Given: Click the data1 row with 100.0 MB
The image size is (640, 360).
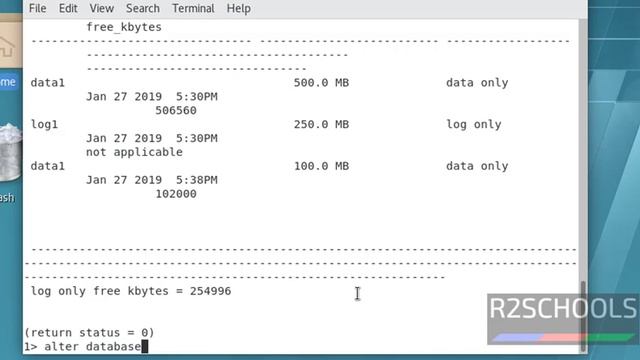Looking at the screenshot, I should point(269,166).
